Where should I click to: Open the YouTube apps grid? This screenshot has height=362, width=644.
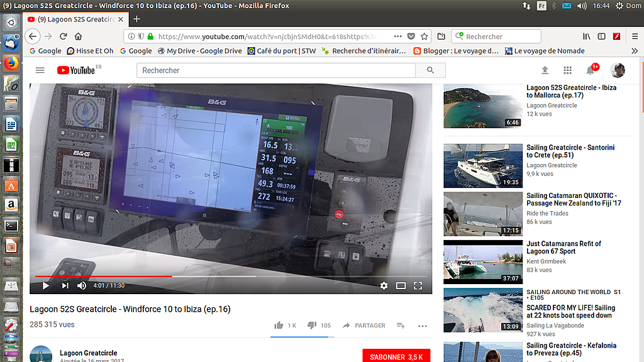tap(568, 70)
